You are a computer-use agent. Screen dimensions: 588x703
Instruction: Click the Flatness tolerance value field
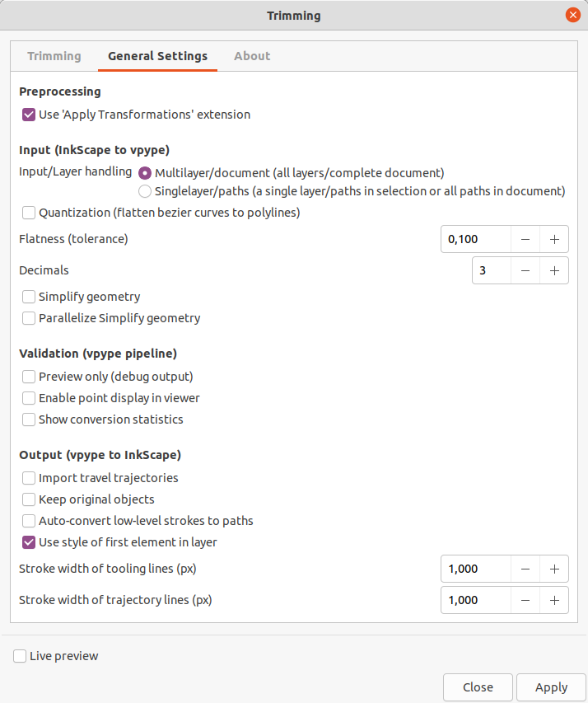[475, 239]
